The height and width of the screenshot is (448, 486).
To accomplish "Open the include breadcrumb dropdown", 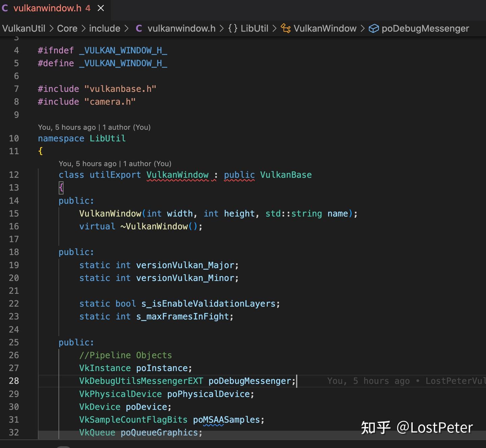I will tap(105, 28).
